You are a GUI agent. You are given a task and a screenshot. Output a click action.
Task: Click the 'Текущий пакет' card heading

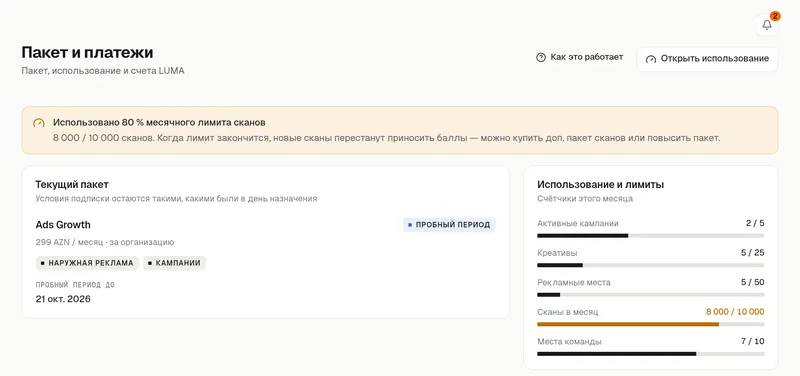click(72, 185)
